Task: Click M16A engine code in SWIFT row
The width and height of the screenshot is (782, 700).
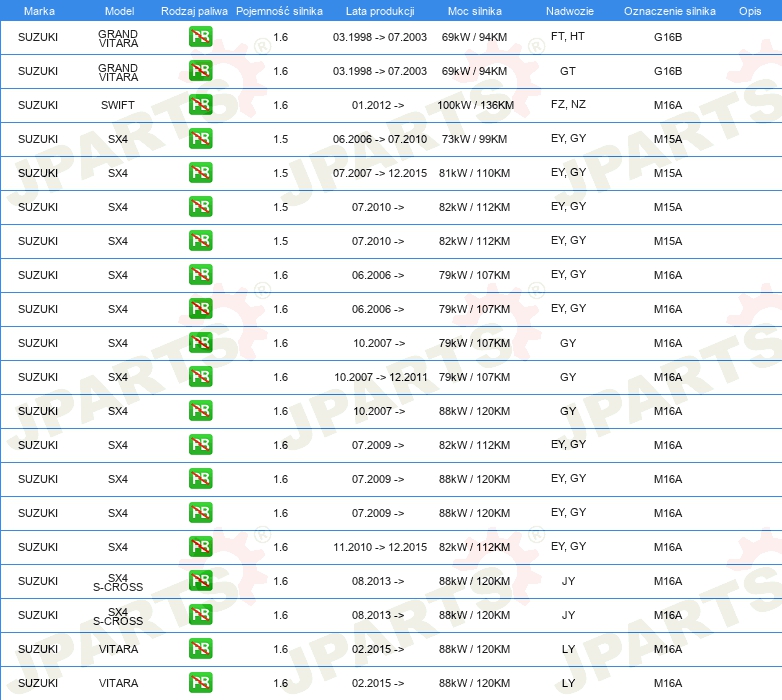Action: tap(668, 105)
